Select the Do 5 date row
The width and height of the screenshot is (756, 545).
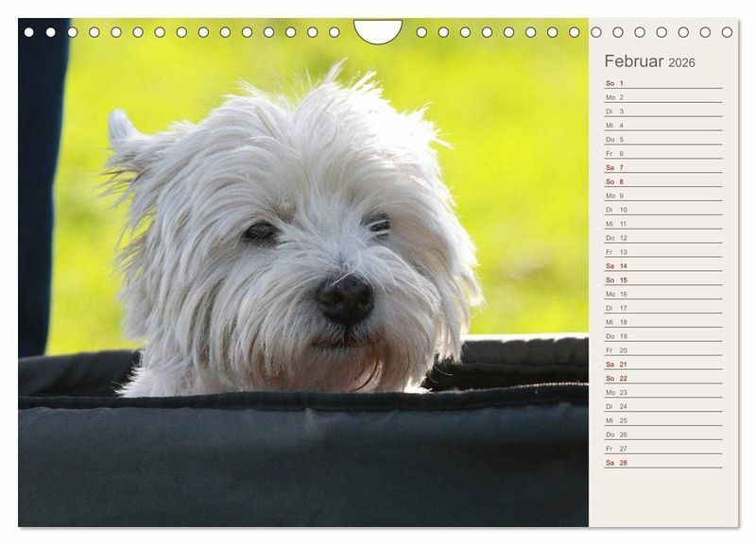663,139
